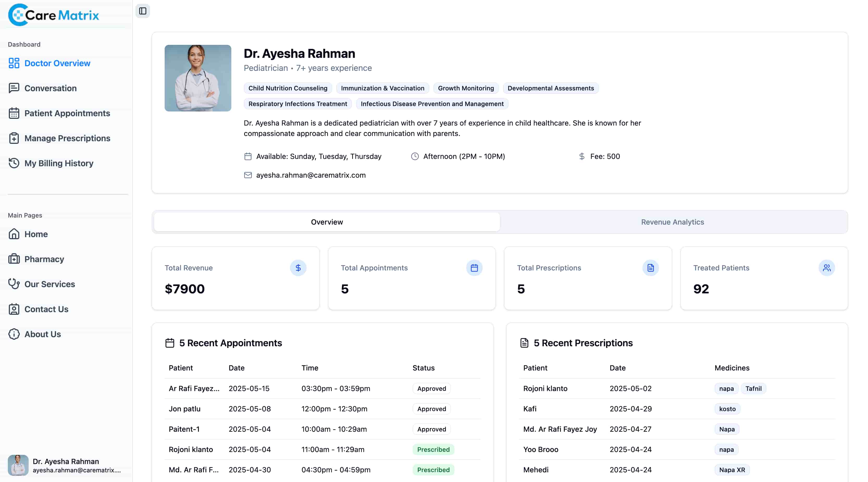Click the Immunization & Vaccination tag
The image size is (868, 482).
pyautogui.click(x=382, y=88)
